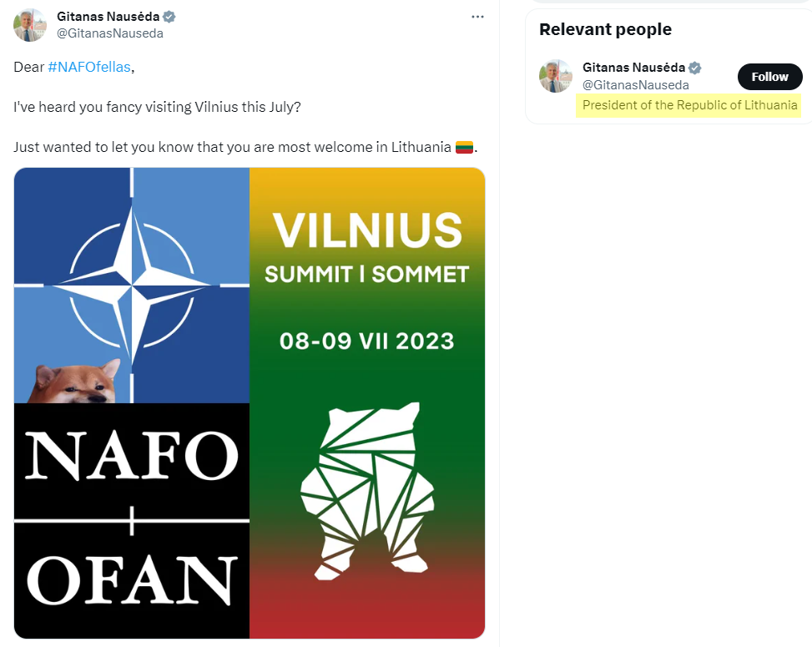Open the #NAFOfellas hashtag link
The height and width of the screenshot is (647, 812).
click(89, 67)
